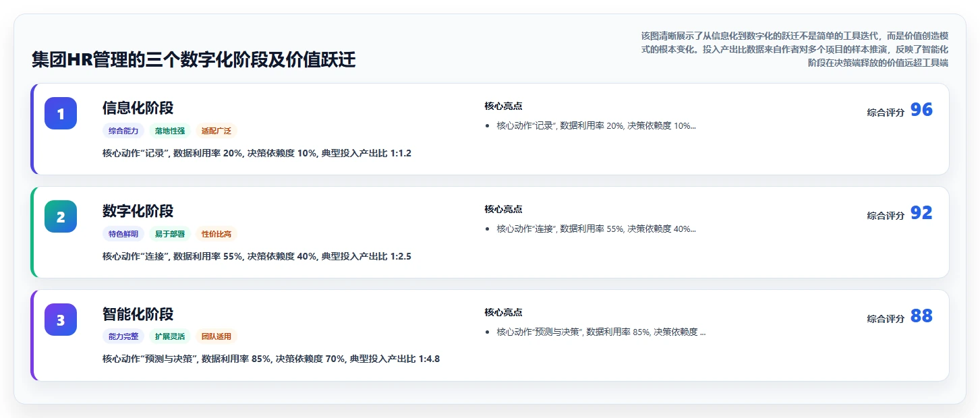The height and width of the screenshot is (418, 980).
Task: Select the 数字化阶段 card title
Action: pos(138,211)
